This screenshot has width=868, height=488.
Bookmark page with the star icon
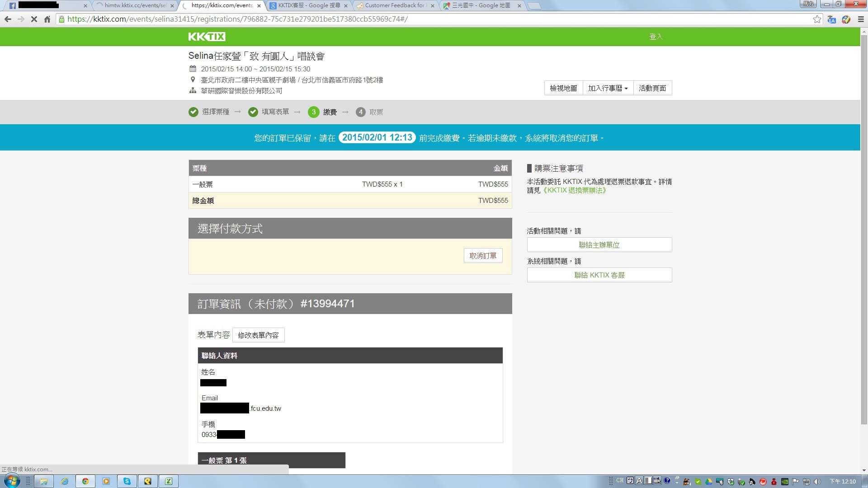pos(817,19)
